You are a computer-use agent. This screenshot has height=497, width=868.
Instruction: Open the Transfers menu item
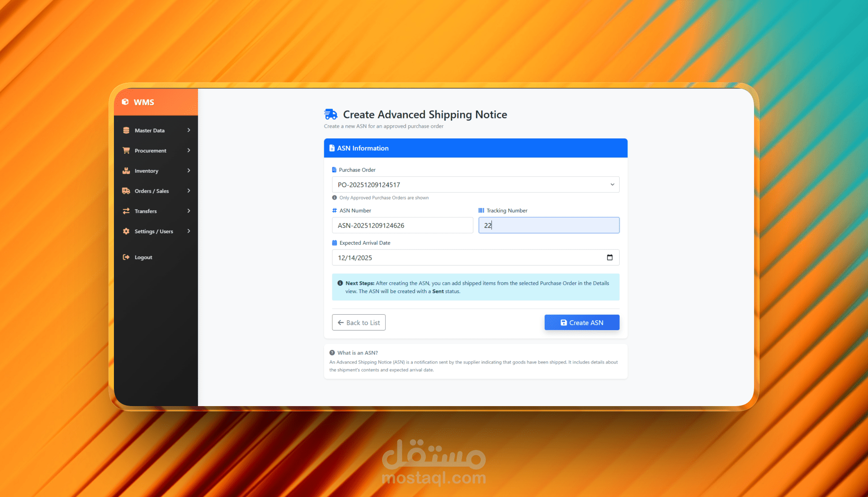coord(146,211)
